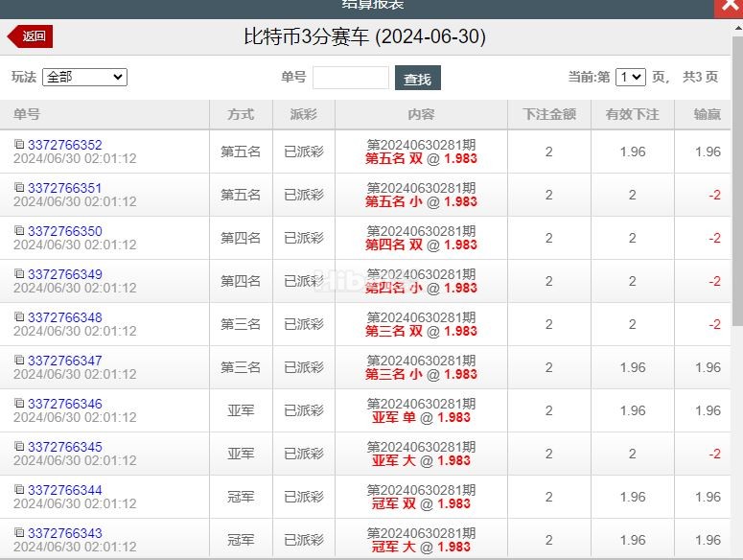The image size is (743, 560).
Task: Click the detail icon beside order 3372766352
Action: pyautogui.click(x=19, y=144)
